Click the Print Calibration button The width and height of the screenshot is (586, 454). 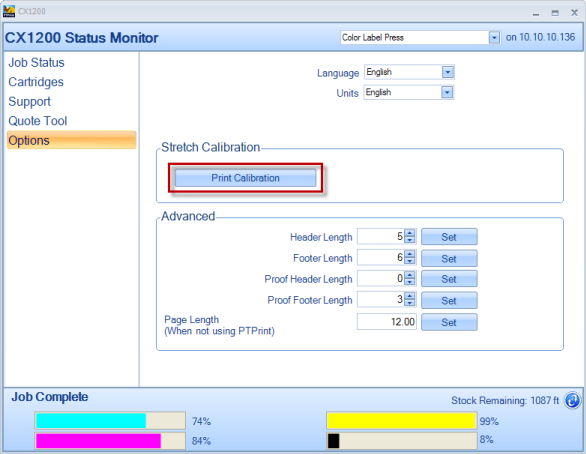pos(246,178)
